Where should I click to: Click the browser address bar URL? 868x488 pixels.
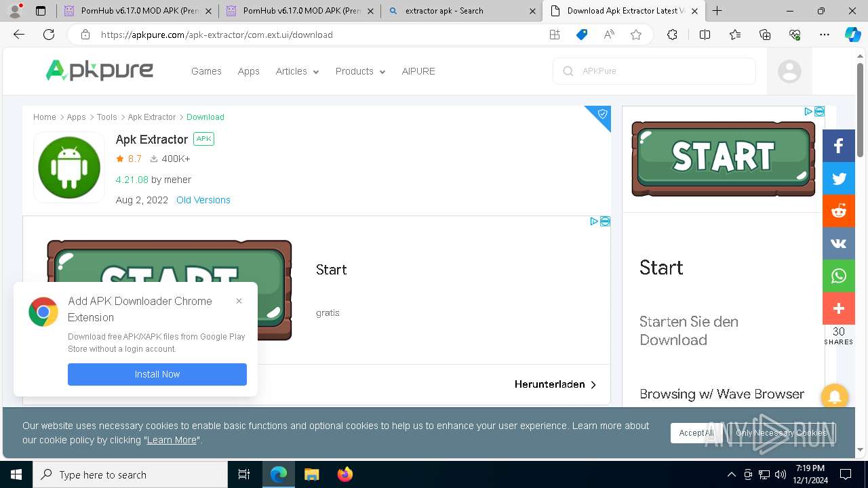tap(217, 35)
